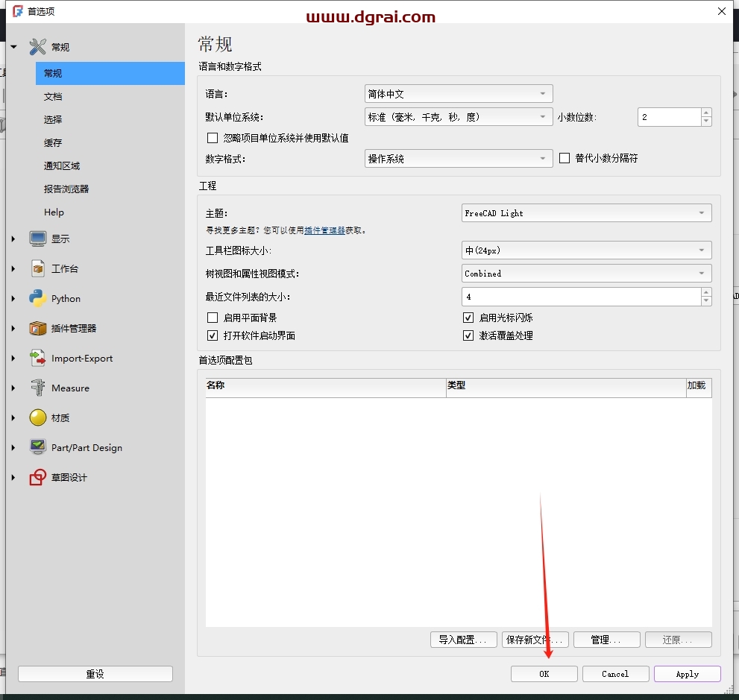Screen dimensions: 739x700
Task: Expand the 草图设计 category arrow
Action: pyautogui.click(x=13, y=476)
